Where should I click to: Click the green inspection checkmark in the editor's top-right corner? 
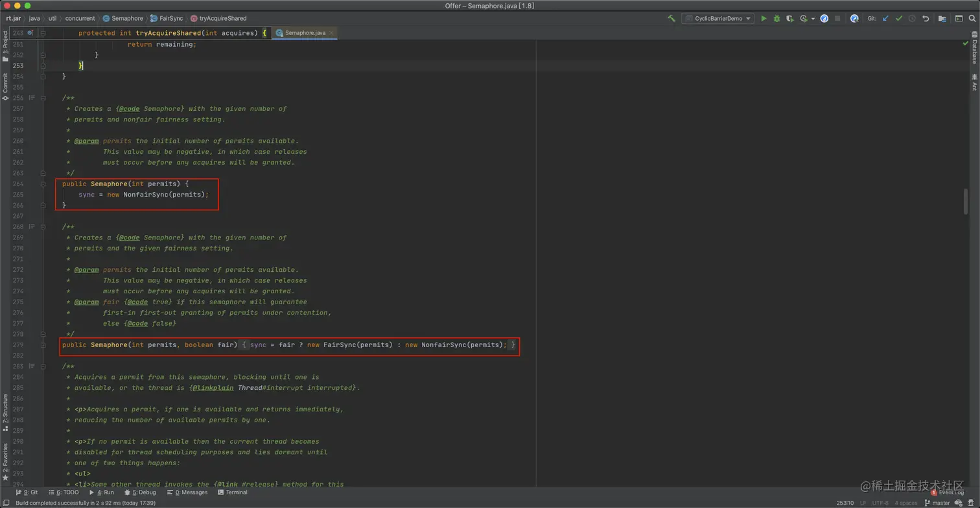[x=966, y=43]
